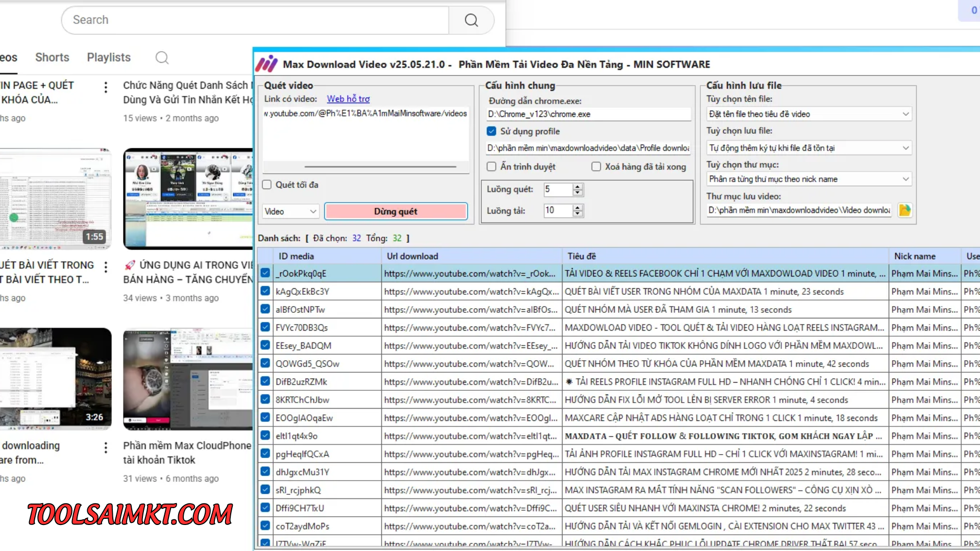The width and height of the screenshot is (980, 551).
Task: Click the Dừng quét button
Action: tap(396, 211)
